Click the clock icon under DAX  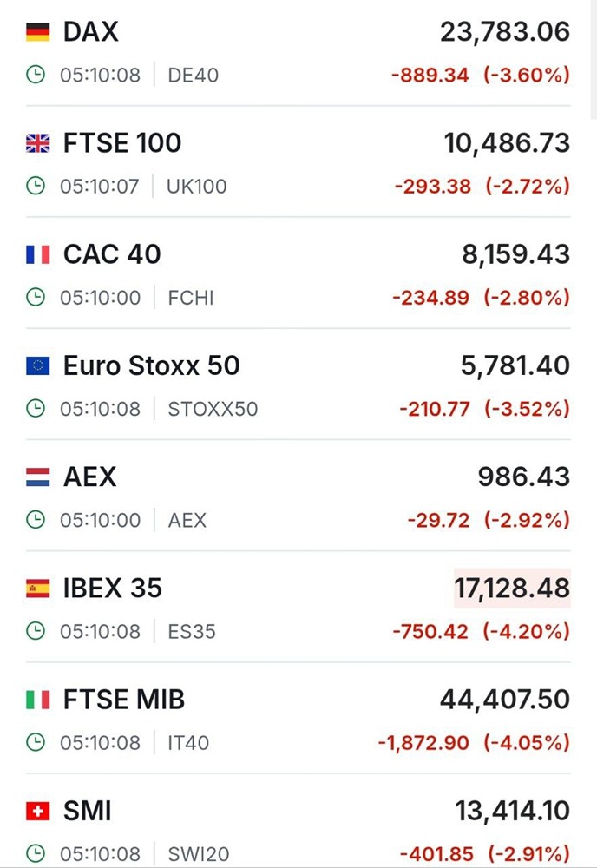point(36,76)
